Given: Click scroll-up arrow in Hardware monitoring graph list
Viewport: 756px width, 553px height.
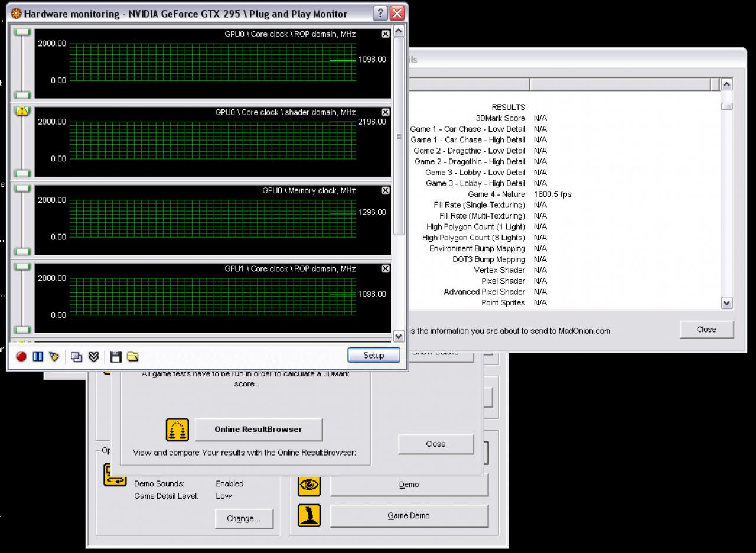Looking at the screenshot, I should (x=399, y=31).
